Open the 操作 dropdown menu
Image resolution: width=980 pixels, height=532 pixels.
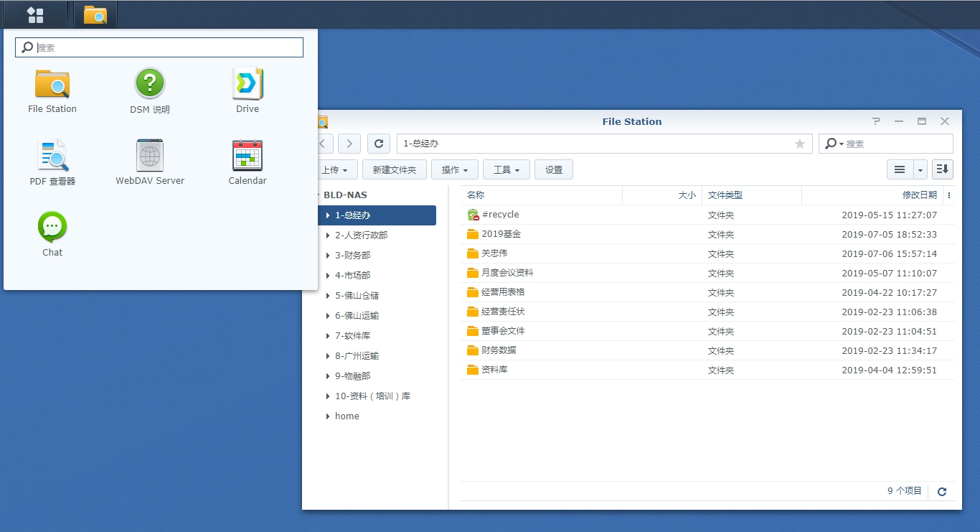point(454,170)
